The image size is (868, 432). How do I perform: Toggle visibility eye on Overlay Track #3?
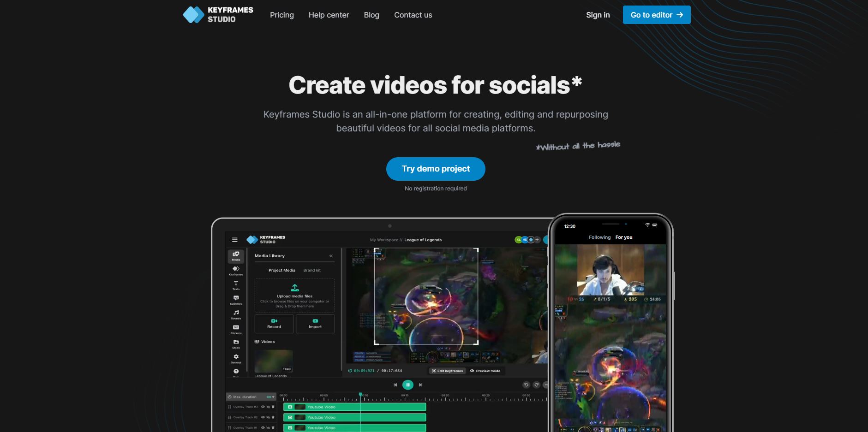pos(263,407)
